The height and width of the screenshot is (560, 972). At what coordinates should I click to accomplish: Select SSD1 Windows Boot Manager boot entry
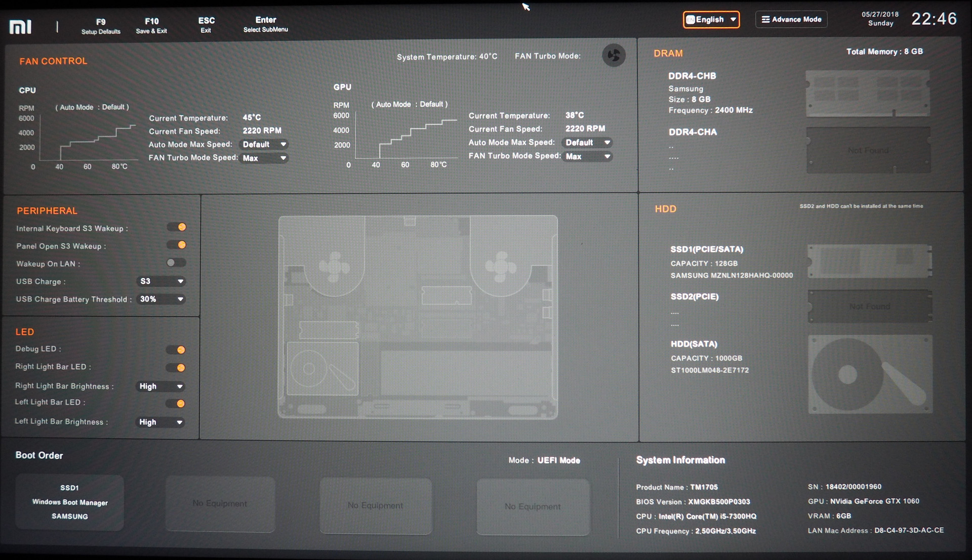click(x=70, y=502)
